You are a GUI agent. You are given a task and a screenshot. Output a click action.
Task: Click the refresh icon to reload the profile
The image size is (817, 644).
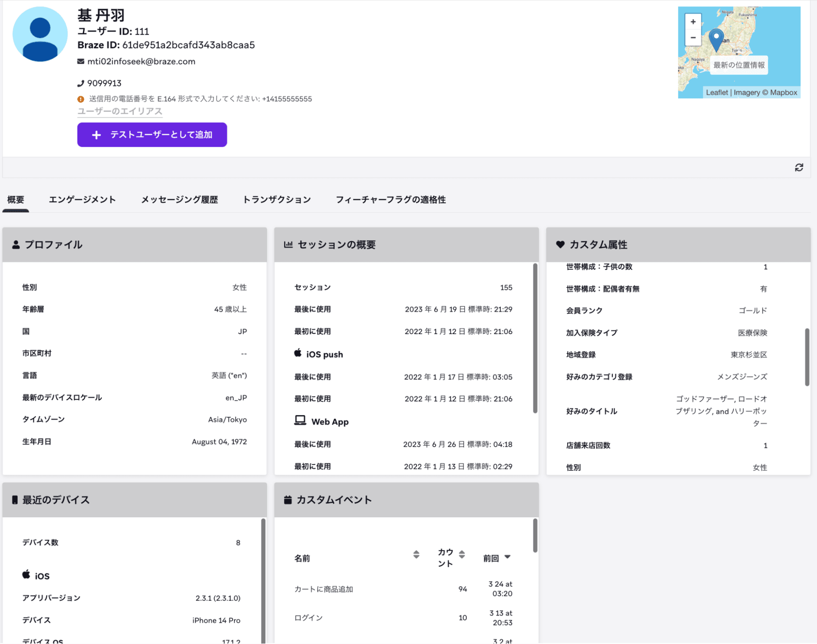[x=800, y=167]
